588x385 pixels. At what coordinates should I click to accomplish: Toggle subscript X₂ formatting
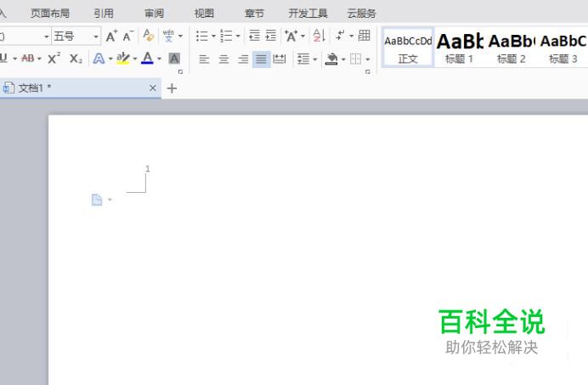(x=76, y=59)
